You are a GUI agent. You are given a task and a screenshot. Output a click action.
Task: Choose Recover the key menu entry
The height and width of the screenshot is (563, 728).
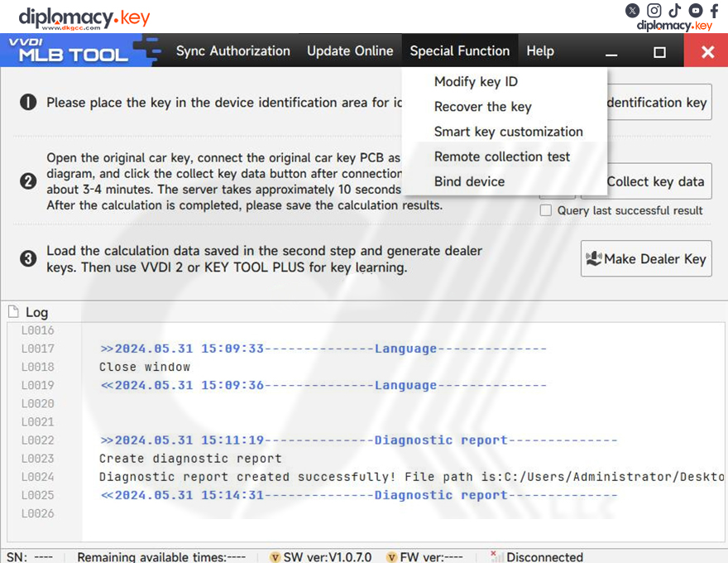click(481, 107)
